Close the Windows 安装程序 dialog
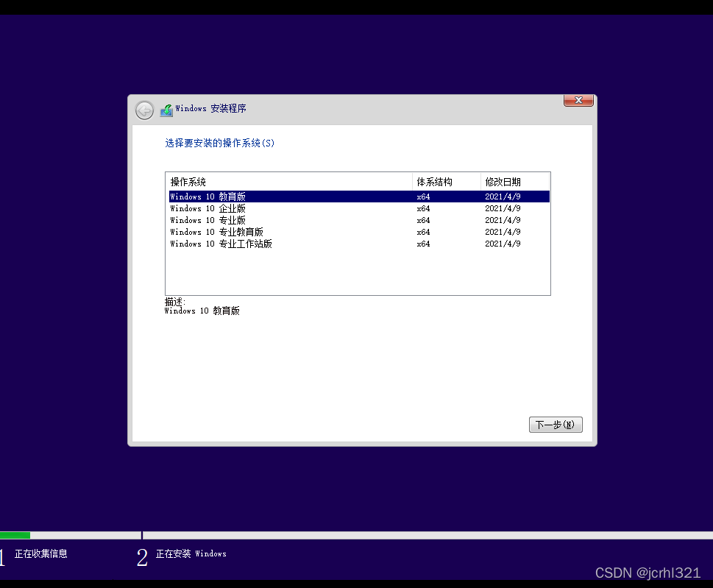Viewport: 713px width, 588px height. click(x=578, y=100)
